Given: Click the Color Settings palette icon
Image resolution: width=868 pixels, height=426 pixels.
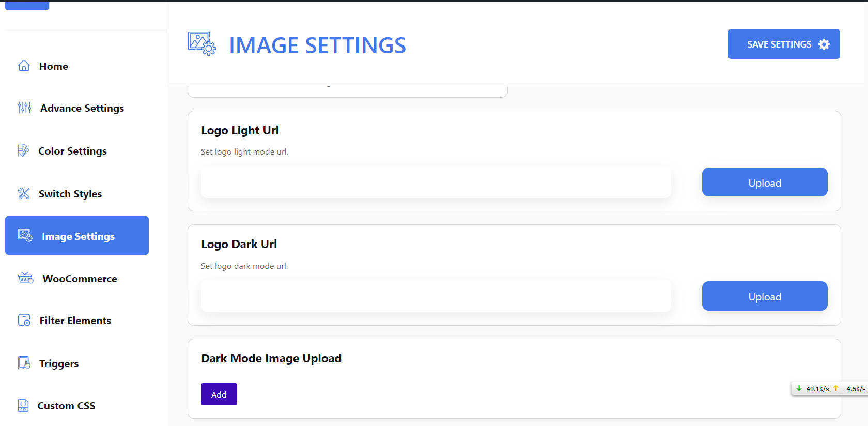Looking at the screenshot, I should [x=23, y=150].
